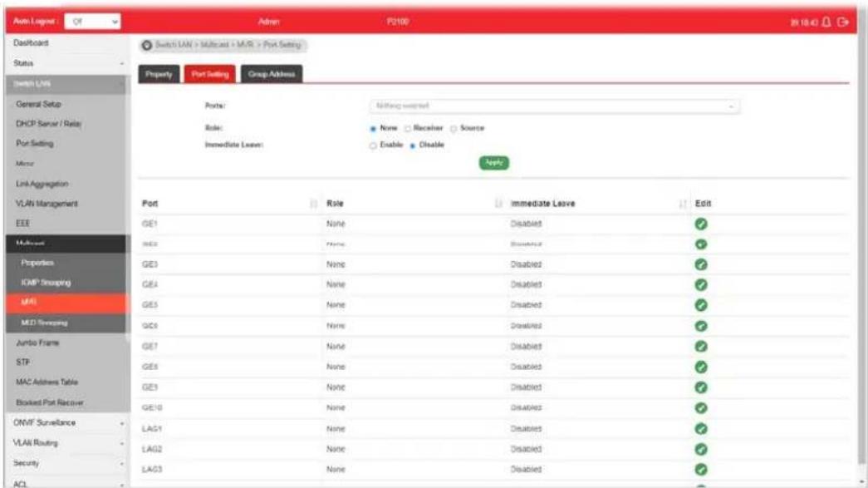Click the LAG1 port cell
The width and height of the screenshot is (868, 488).
152,429
